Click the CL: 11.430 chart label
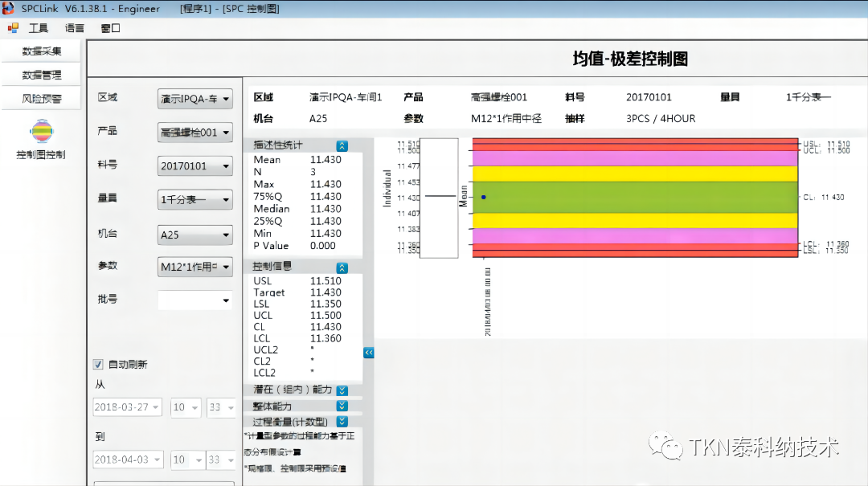Viewport: 868px width, 486px height. [x=824, y=197]
